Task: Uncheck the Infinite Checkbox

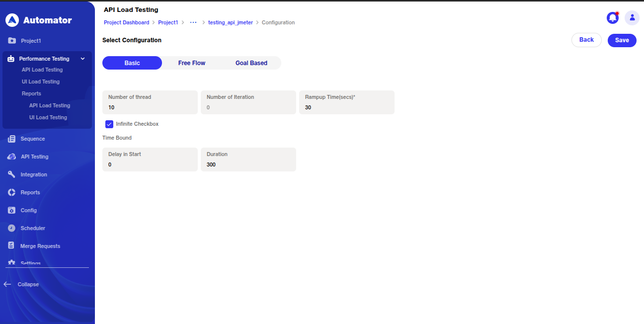Action: pos(109,124)
